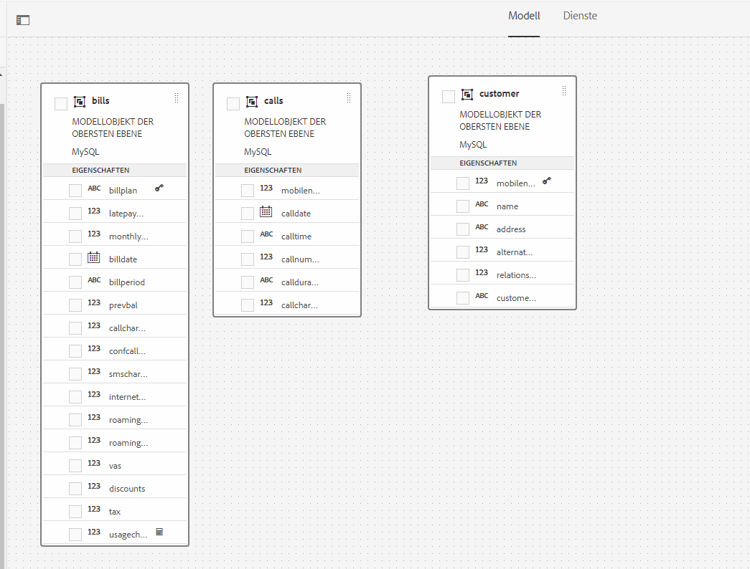Screen dimensions: 750x569
Task: Toggle the side panel icon
Action: tap(23, 20)
